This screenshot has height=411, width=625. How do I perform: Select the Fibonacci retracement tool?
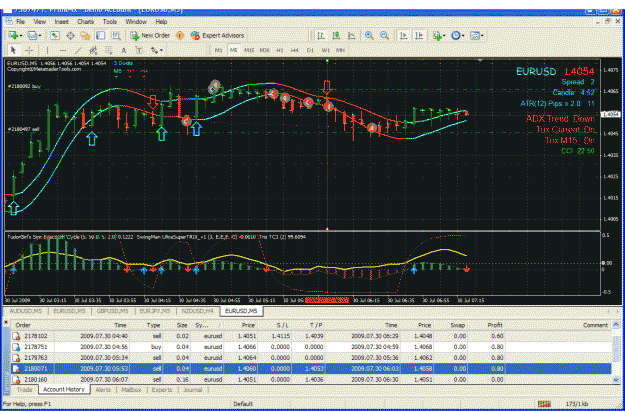pos(108,50)
